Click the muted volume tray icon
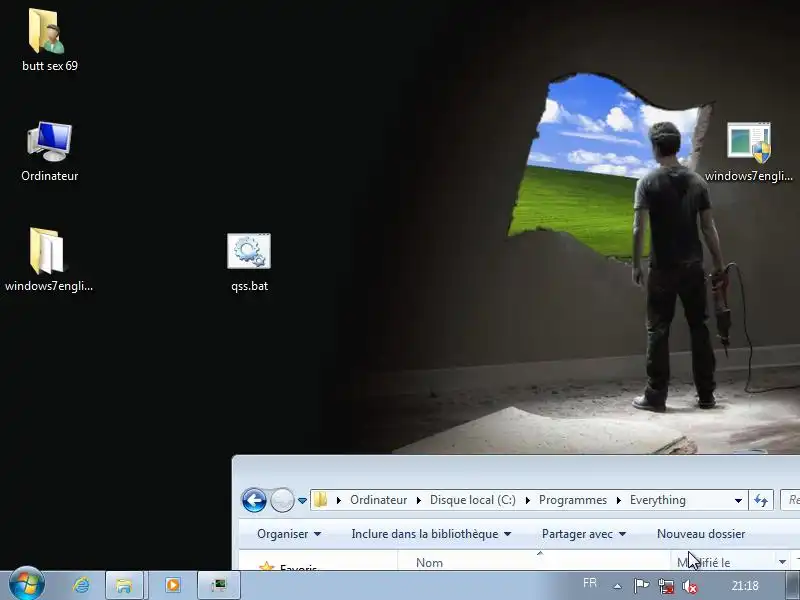800x600 pixels. (690, 586)
